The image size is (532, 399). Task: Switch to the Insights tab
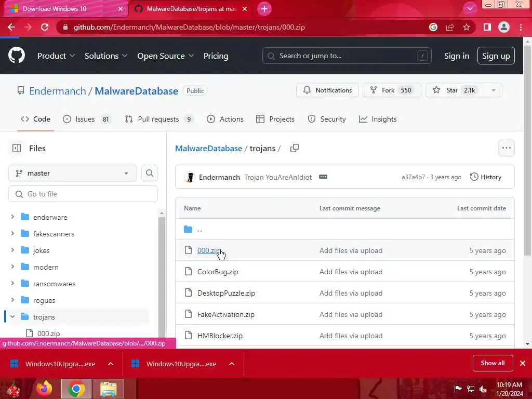tap(378, 119)
